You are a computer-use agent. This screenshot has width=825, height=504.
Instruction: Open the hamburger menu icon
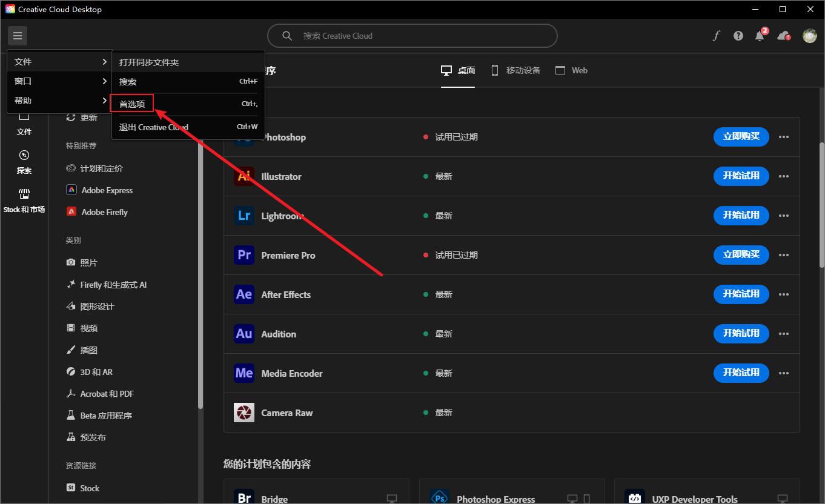coord(18,36)
